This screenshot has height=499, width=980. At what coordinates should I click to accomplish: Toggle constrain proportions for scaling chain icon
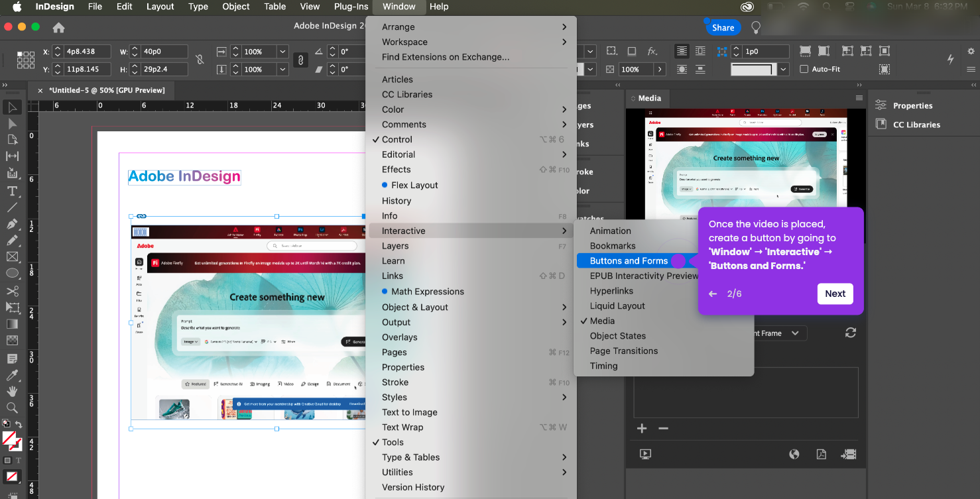[x=300, y=60]
